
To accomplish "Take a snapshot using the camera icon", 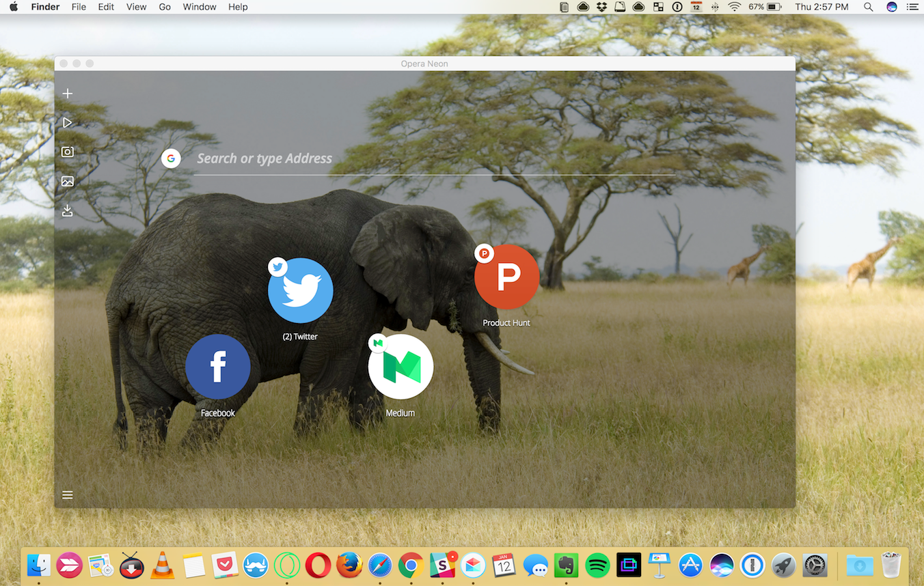I will click(67, 152).
